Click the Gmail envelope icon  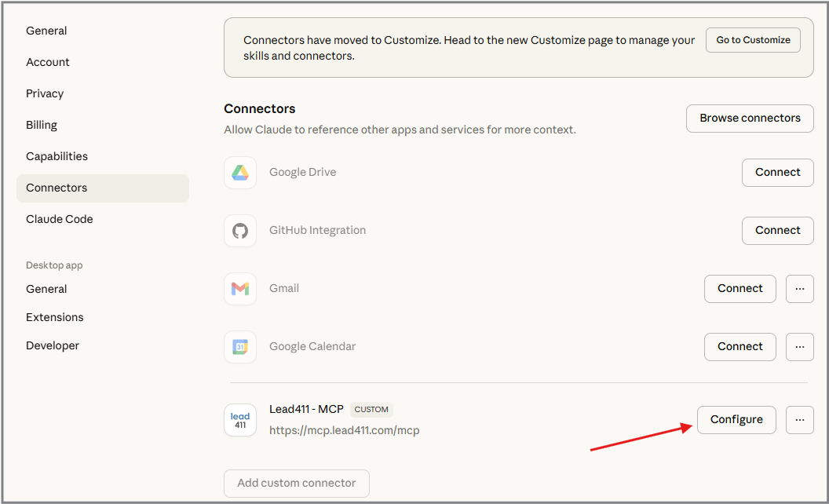240,289
